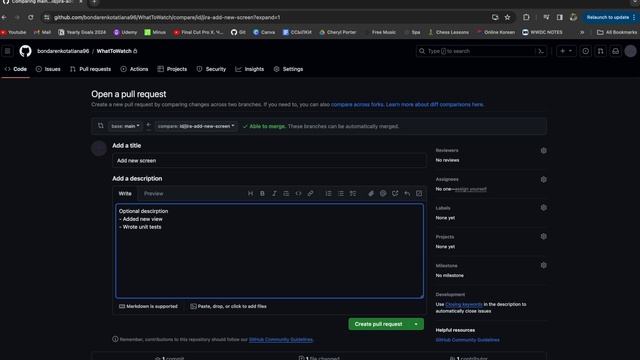Click the Relaunch to update button

607,17
